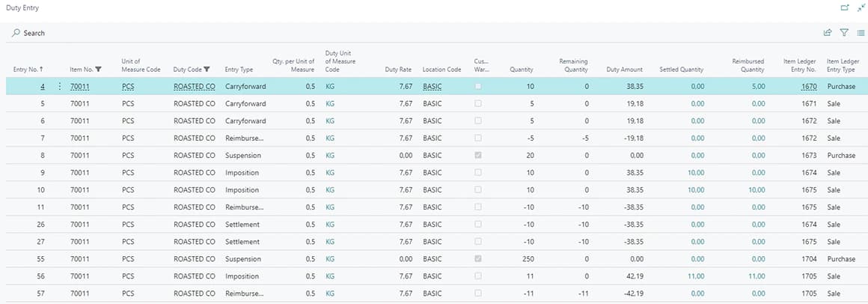This screenshot has height=304, width=868.
Task: Toggle Customs Warehouse checkbox for entry 26
Action: coord(477,225)
